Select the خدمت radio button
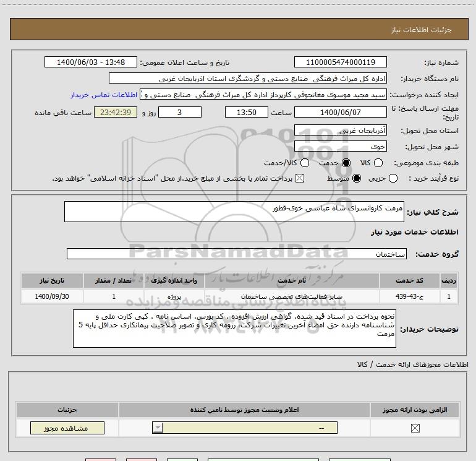This screenshot has width=476, height=461. tap(346, 163)
